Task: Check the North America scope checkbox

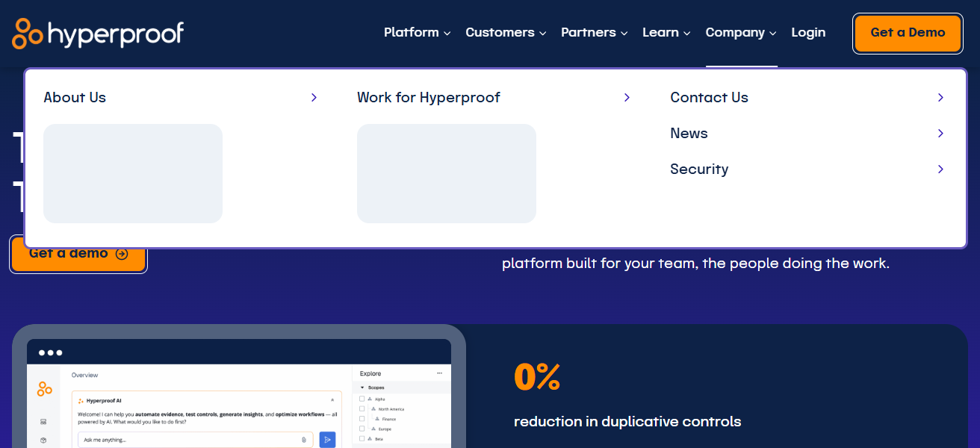Action: pos(362,409)
